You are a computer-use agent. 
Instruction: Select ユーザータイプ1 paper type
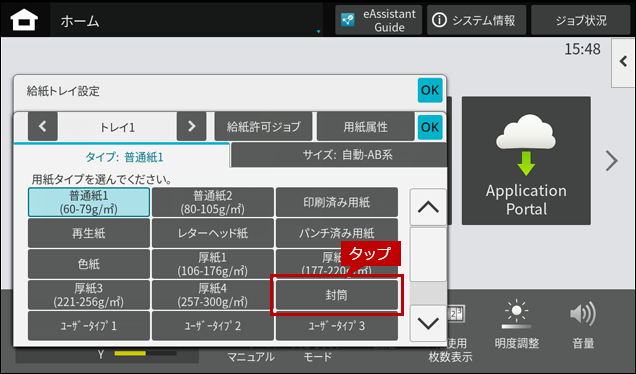89,326
